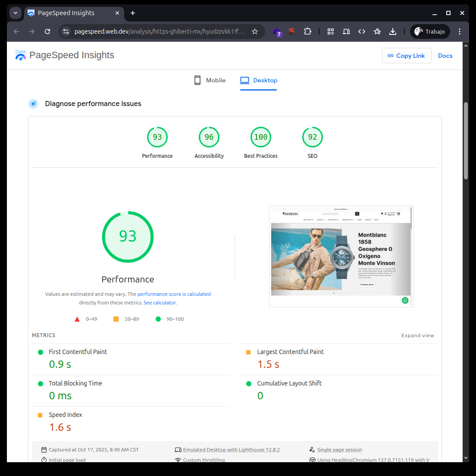
Task: Open the downloads icon in toolbar
Action: [393, 31]
